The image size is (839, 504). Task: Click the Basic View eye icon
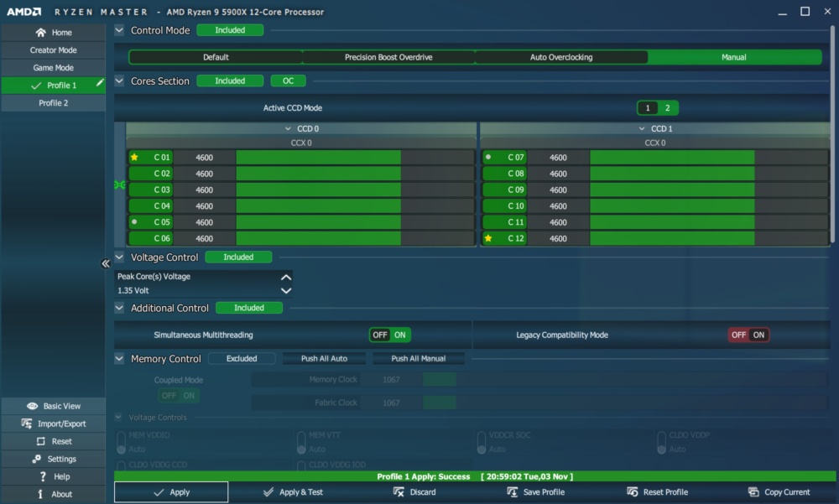pyautogui.click(x=32, y=406)
